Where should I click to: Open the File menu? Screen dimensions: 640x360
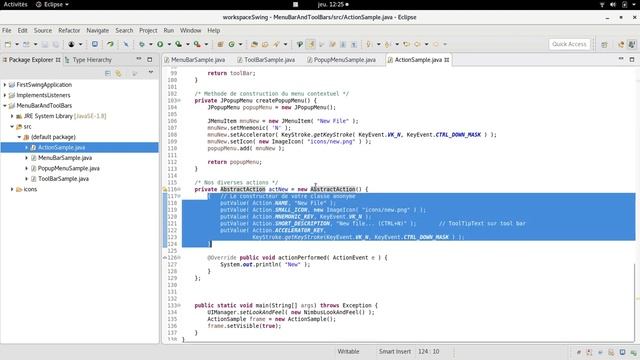(7, 31)
